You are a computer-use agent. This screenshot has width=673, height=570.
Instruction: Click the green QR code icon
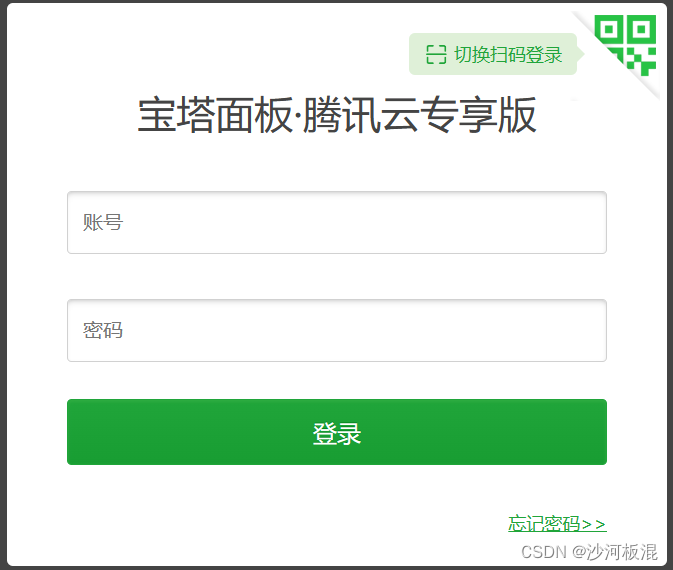coord(625,45)
